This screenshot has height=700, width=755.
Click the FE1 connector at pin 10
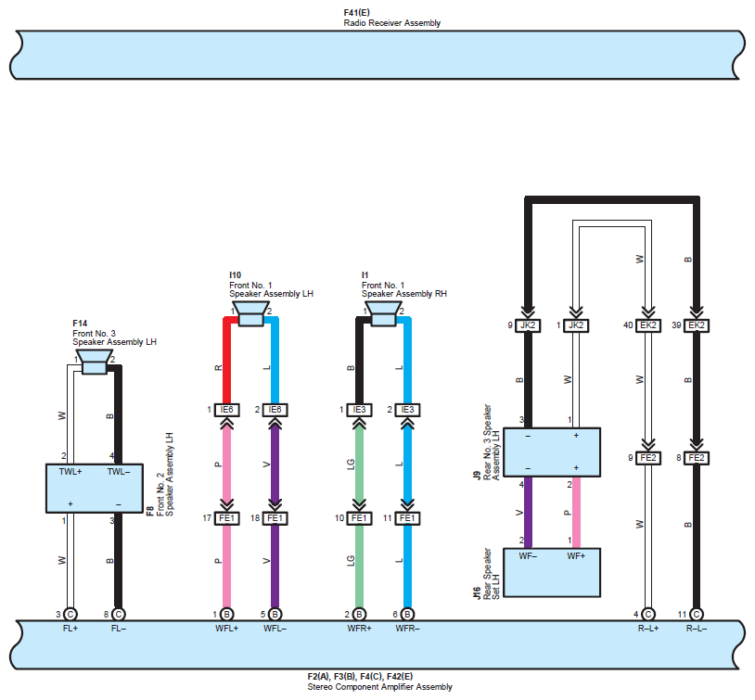tap(359, 518)
